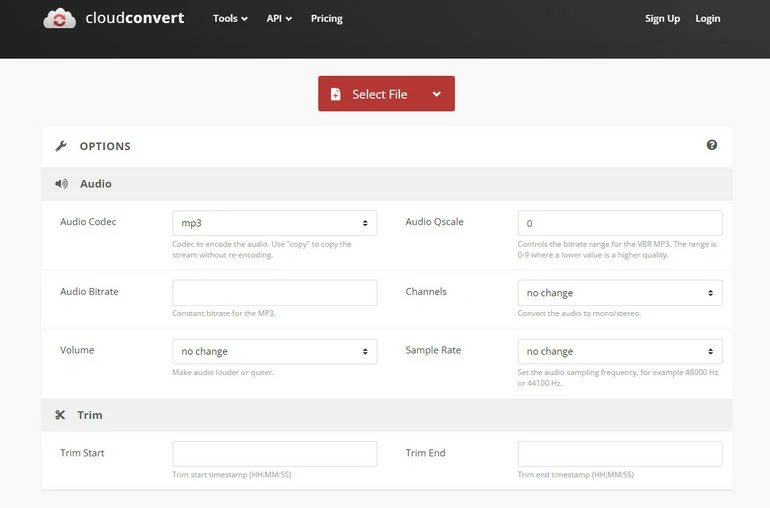The width and height of the screenshot is (770, 508).
Task: Click the OPTIONS heading text
Action: point(105,146)
